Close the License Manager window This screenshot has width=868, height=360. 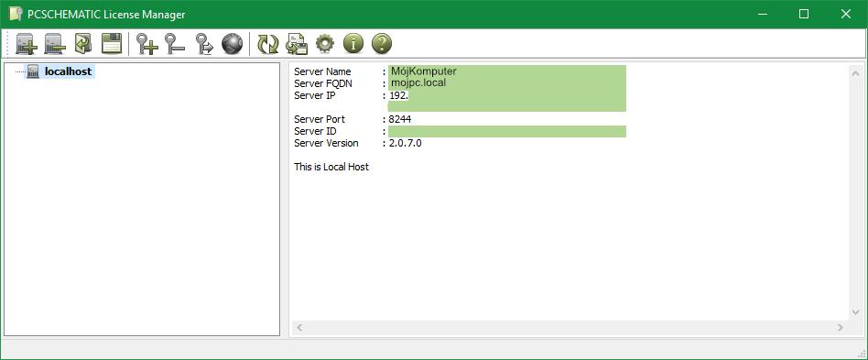point(846,15)
